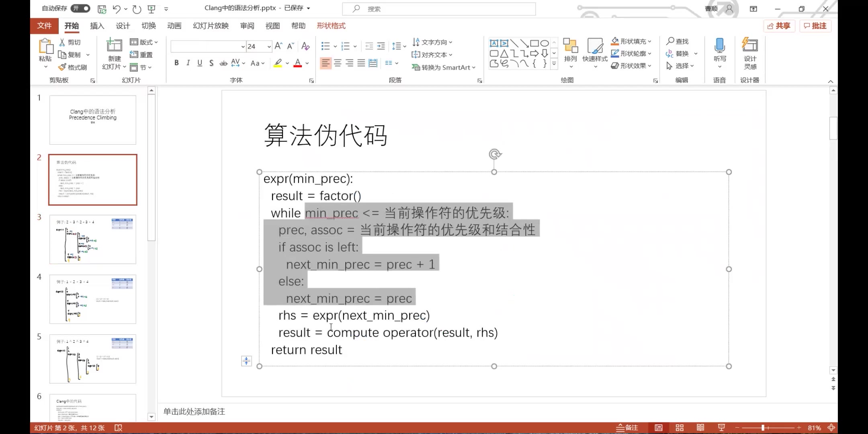Viewport: 868px width, 434px height.
Task: Click the Quick Styles (快速样式) icon
Action: (595, 46)
